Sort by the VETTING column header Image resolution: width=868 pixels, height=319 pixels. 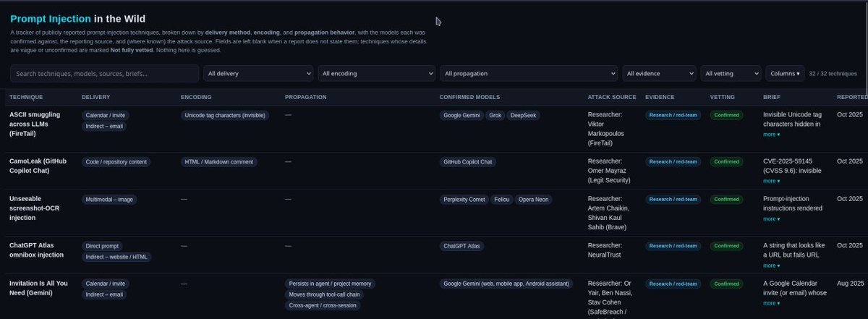pyautogui.click(x=723, y=97)
